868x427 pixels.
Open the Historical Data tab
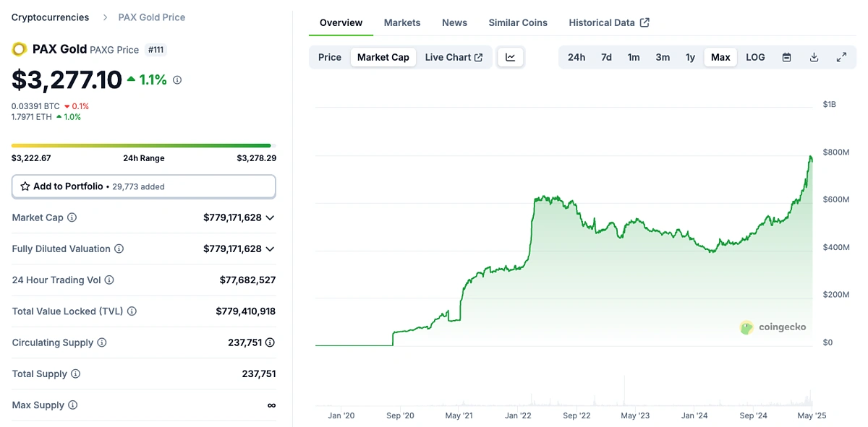tap(609, 22)
